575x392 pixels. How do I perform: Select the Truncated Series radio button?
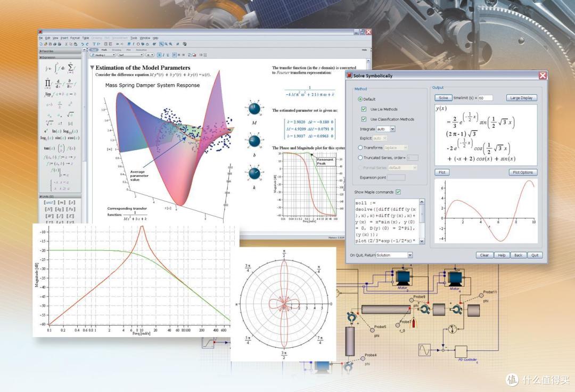tap(360, 157)
